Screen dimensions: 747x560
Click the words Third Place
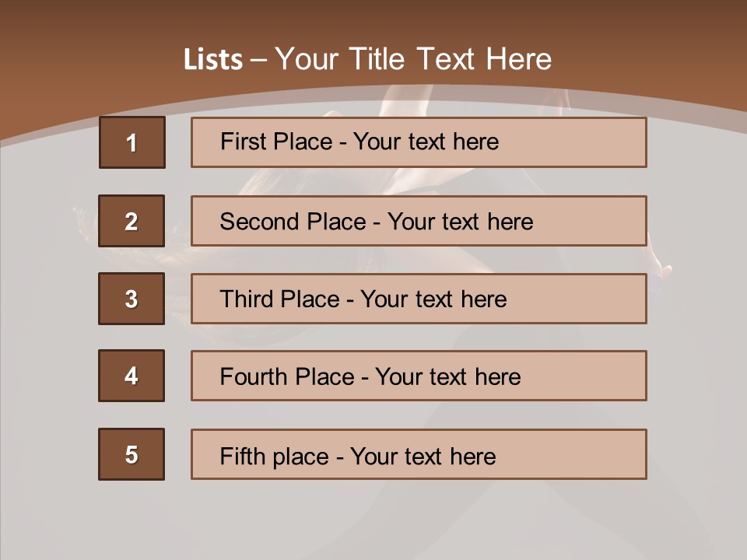279,299
